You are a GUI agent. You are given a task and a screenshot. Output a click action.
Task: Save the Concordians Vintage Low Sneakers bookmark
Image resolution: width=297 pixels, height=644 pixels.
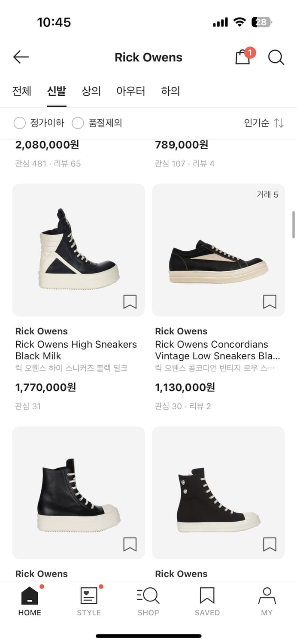click(x=270, y=302)
